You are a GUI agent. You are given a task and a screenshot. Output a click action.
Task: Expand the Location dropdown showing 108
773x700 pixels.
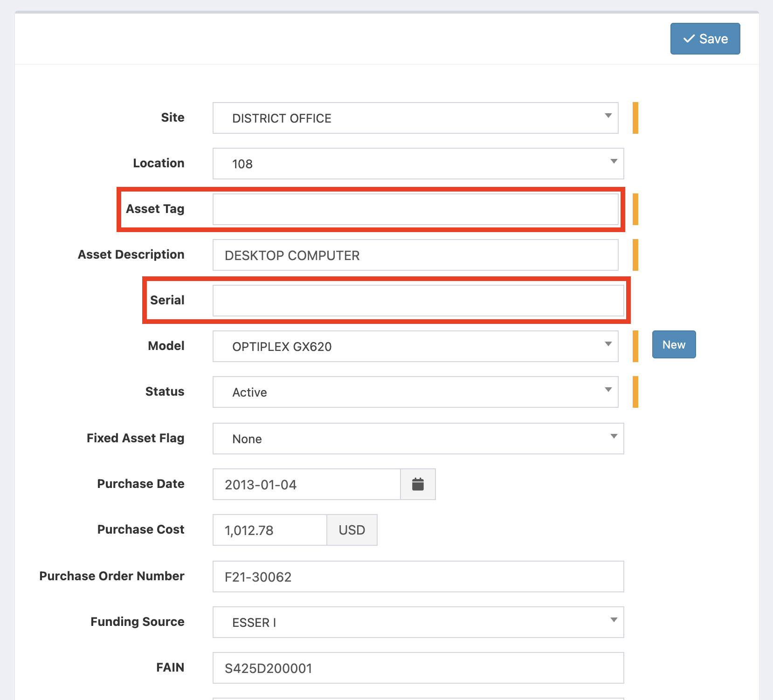(418, 164)
